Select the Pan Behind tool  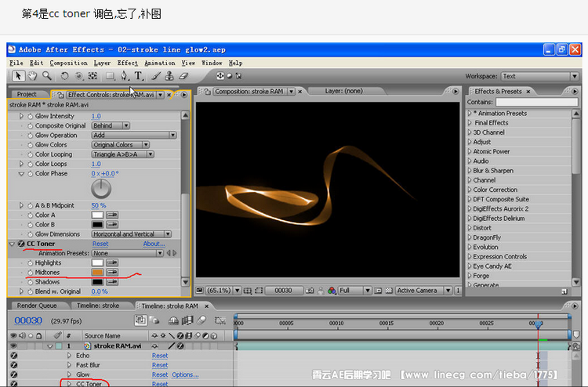(x=93, y=76)
